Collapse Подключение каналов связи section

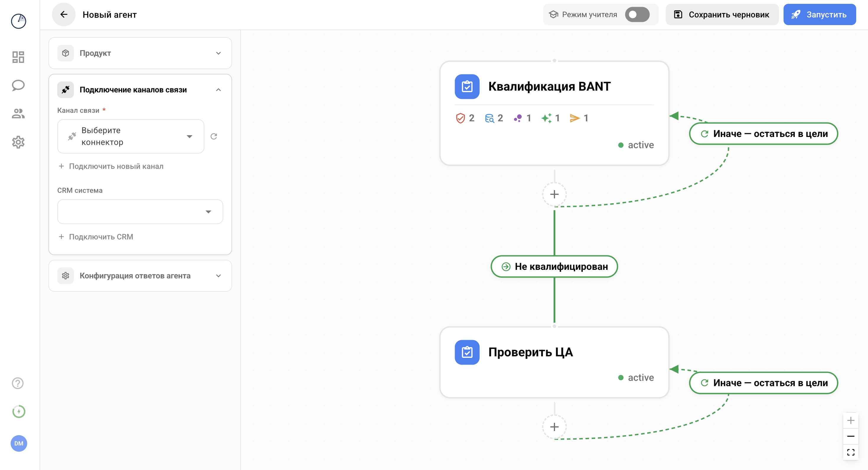[x=218, y=90]
